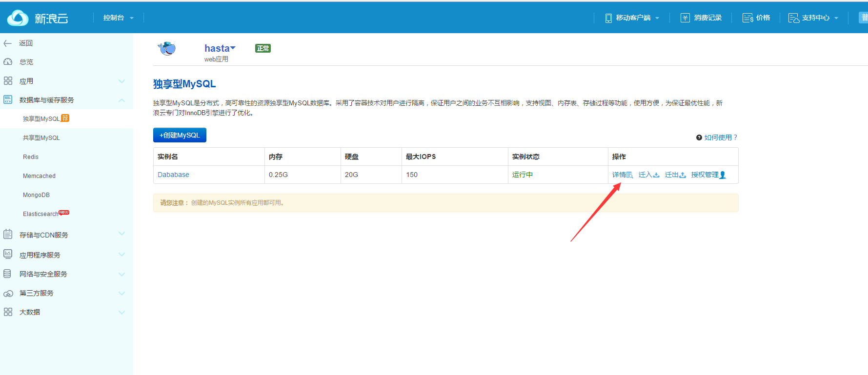Click the +创建MySQL button
Viewport: 868px width, 375px height.
pyautogui.click(x=180, y=135)
